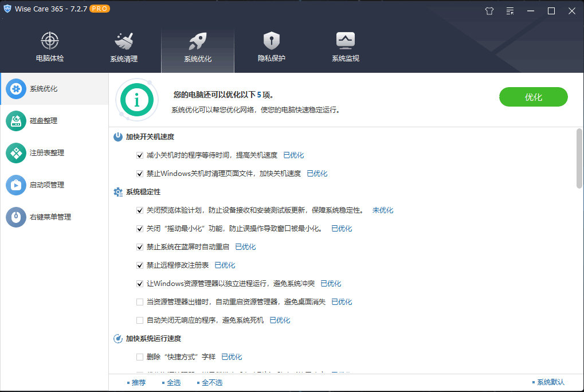584x392 pixels.
Task: Click the un-optimized link for preview program setting
Action: 382,210
